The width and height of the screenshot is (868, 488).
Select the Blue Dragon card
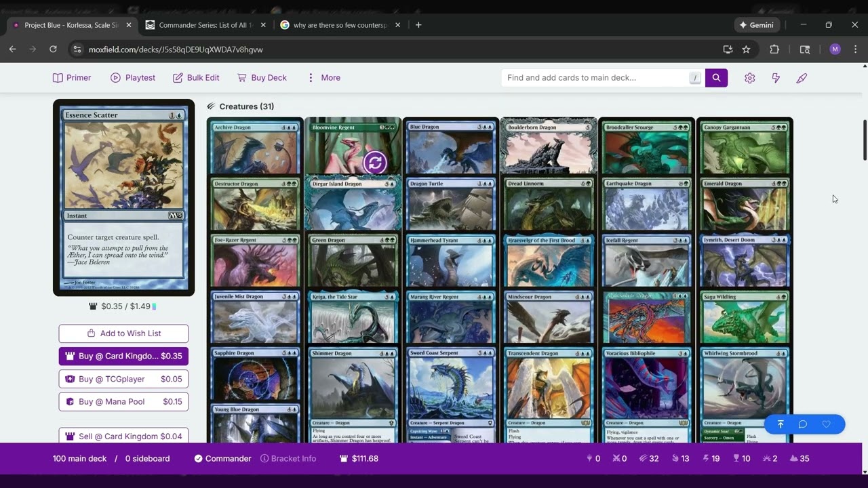pyautogui.click(x=450, y=146)
